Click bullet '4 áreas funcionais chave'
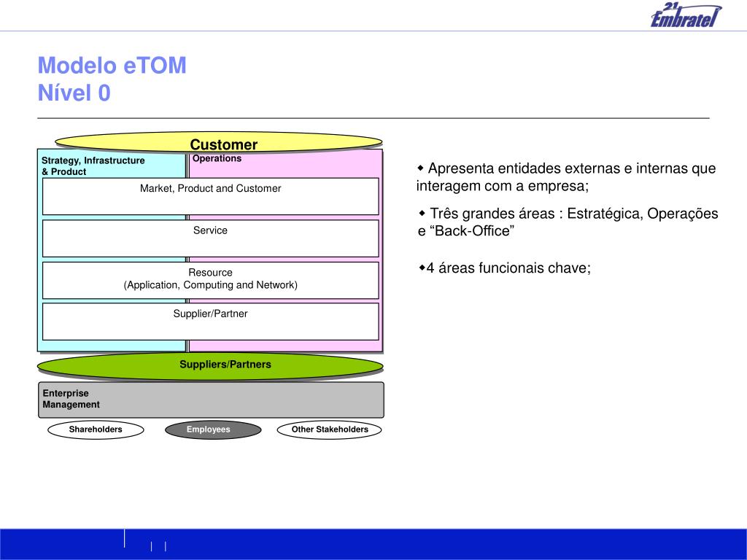 [505, 268]
